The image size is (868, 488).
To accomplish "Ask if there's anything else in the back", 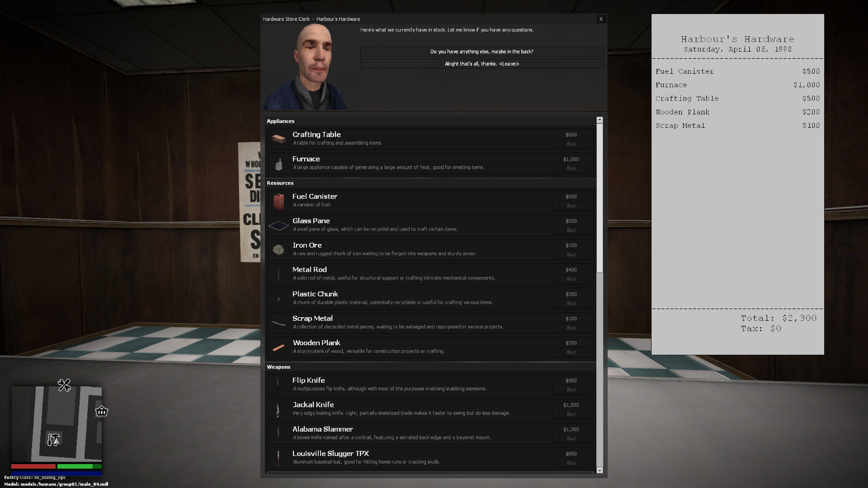I will click(x=482, y=52).
